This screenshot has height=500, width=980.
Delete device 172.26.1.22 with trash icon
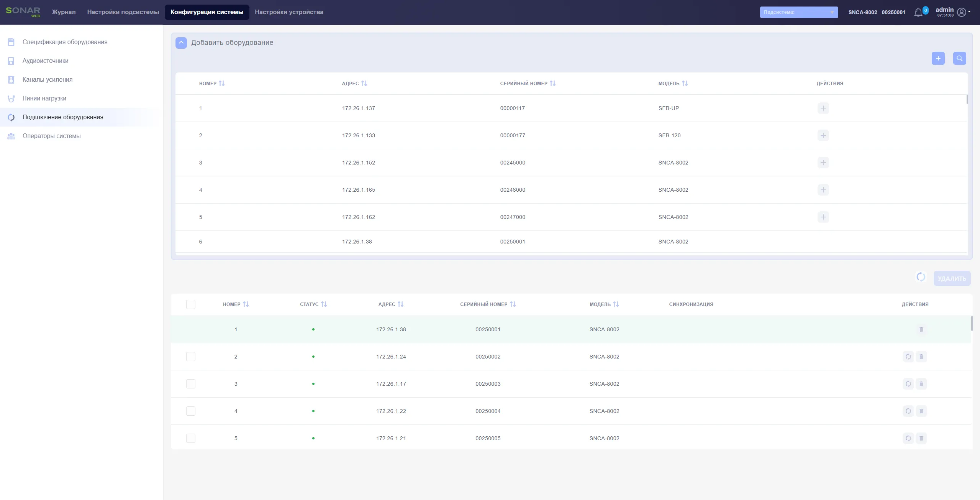[921, 411]
